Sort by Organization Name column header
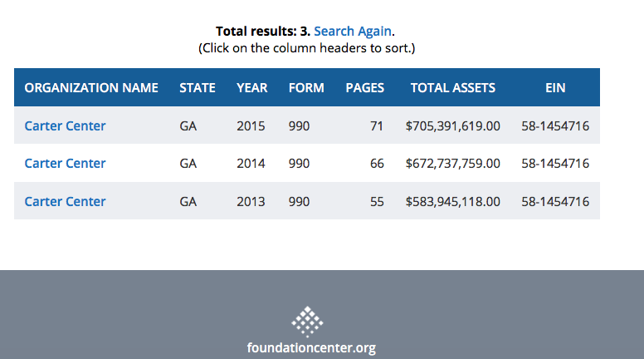This screenshot has height=359, width=644. click(x=91, y=87)
